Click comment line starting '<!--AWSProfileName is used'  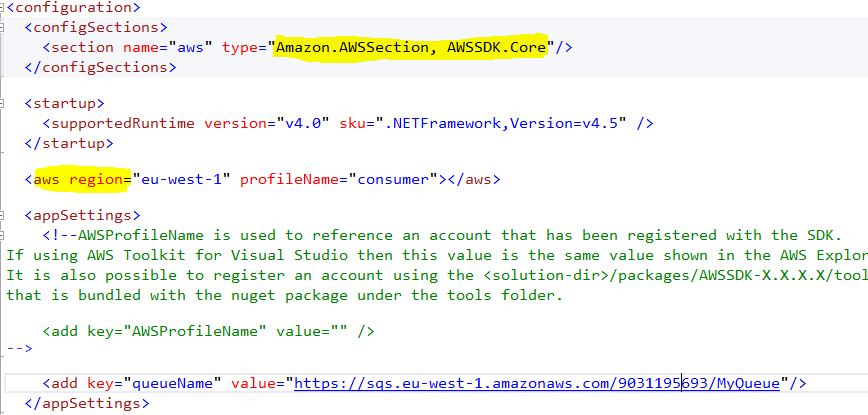coord(442,235)
